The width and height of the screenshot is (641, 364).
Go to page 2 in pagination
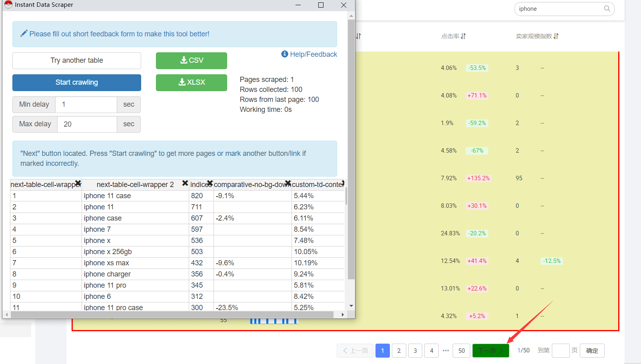(x=399, y=351)
